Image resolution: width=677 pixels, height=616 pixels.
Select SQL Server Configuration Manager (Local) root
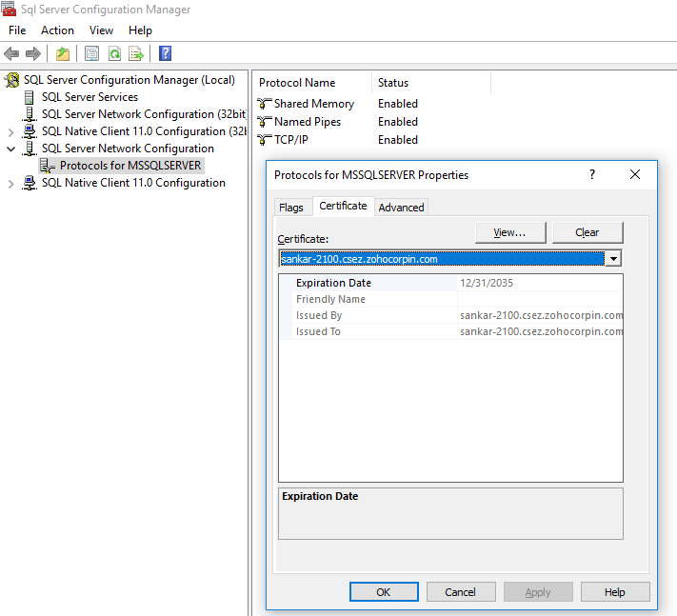(129, 80)
